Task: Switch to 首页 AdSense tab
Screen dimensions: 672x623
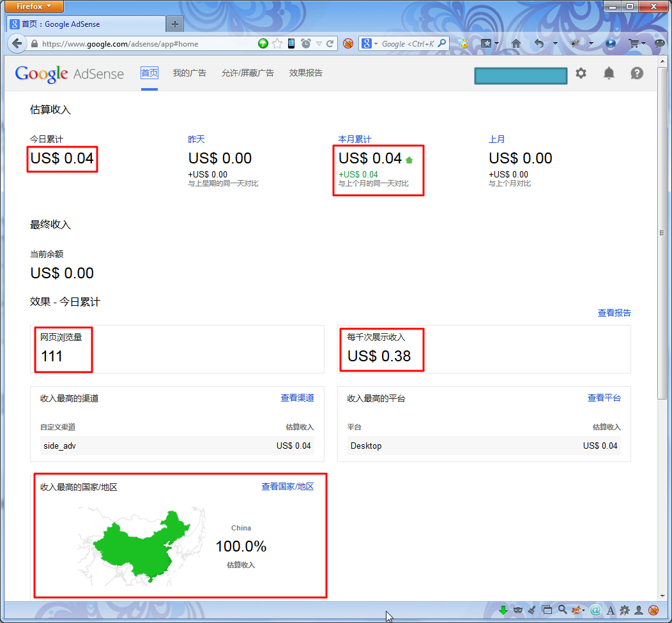Action: coord(149,73)
